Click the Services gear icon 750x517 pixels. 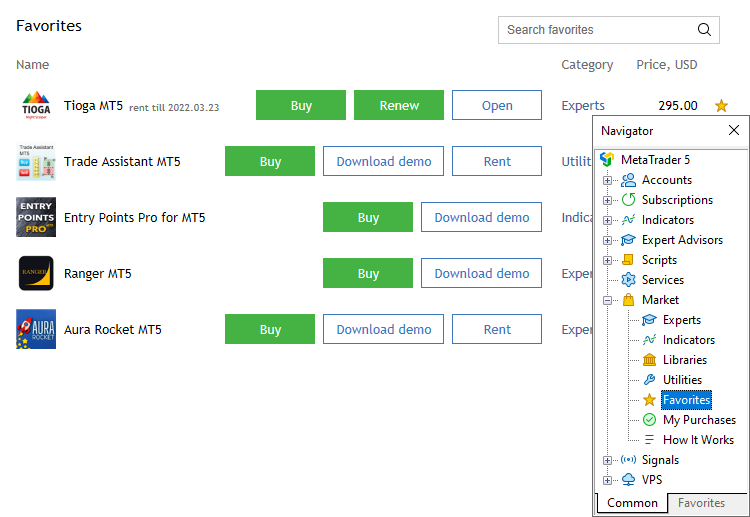click(x=628, y=280)
